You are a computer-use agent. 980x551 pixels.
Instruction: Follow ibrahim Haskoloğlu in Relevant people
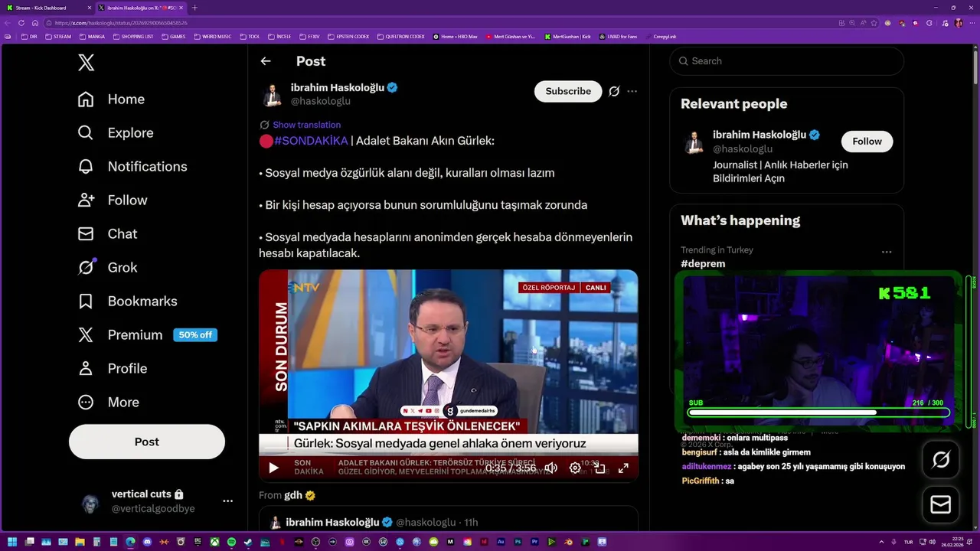[867, 141]
